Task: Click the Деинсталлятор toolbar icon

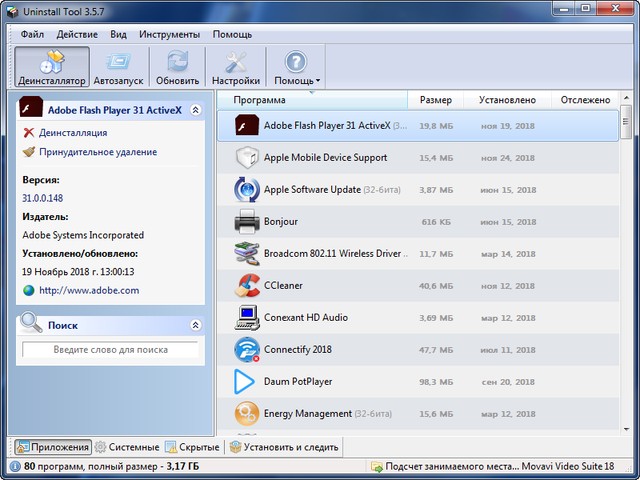Action: (52, 68)
